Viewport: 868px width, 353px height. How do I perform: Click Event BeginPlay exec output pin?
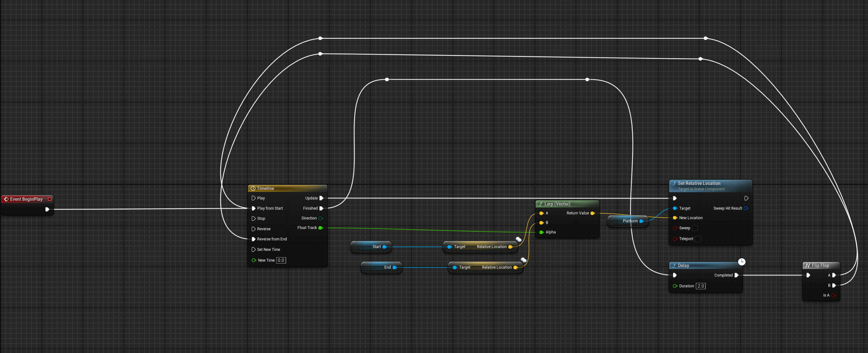coord(47,209)
